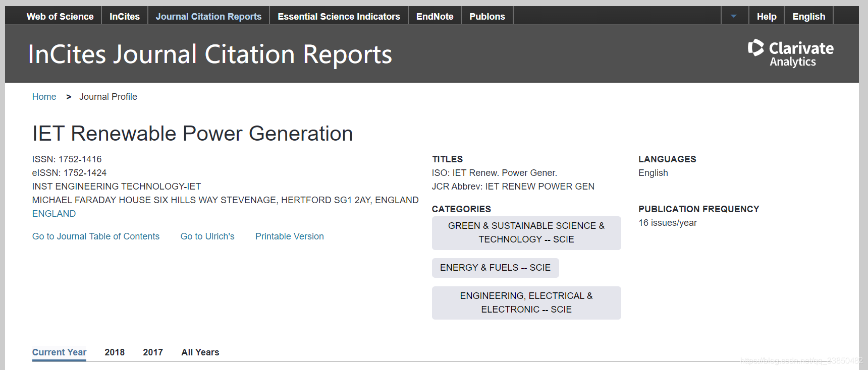This screenshot has width=868, height=370.
Task: Switch to the 2018 tab
Action: coord(115,352)
